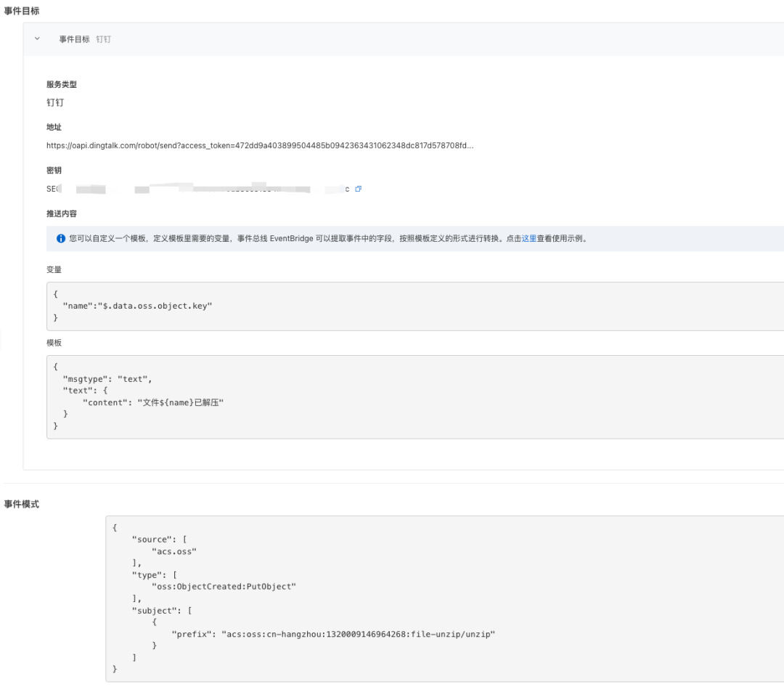The height and width of the screenshot is (700, 784).
Task: Click the oss:ObjectCreated:PutObject type value
Action: tap(224, 586)
